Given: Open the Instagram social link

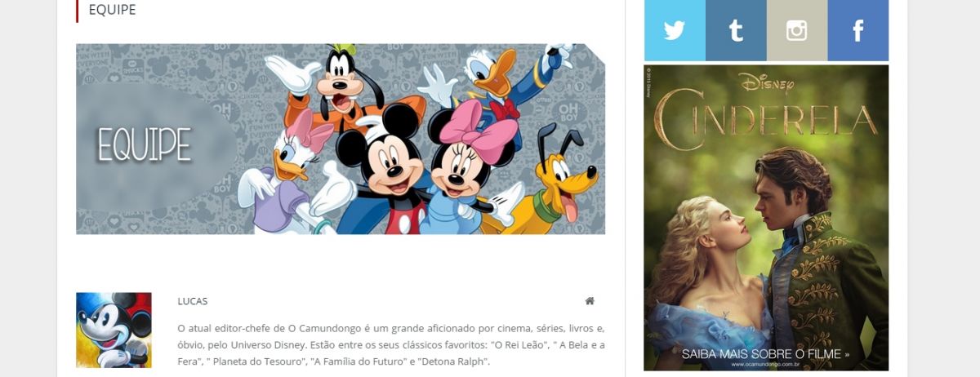Looking at the screenshot, I should (797, 30).
